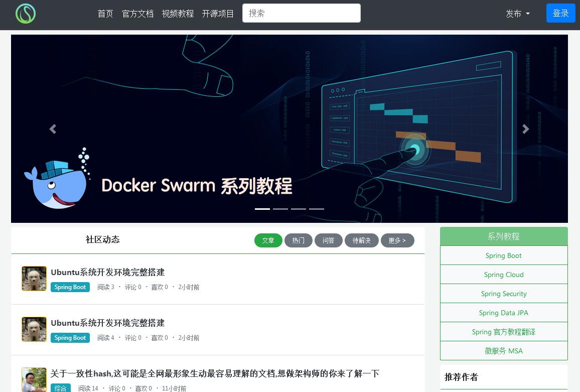580x392 pixels.
Task: Click the 搜索 search input field
Action: pyautogui.click(x=301, y=13)
